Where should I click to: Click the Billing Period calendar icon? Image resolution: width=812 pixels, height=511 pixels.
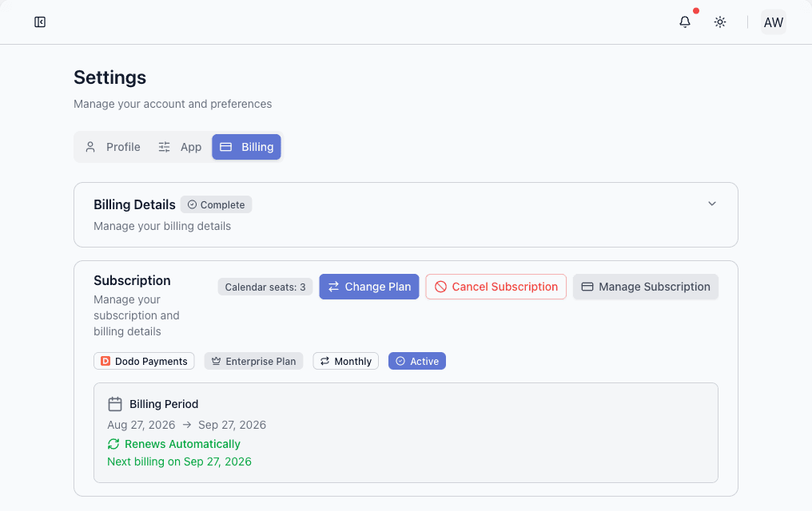click(115, 404)
